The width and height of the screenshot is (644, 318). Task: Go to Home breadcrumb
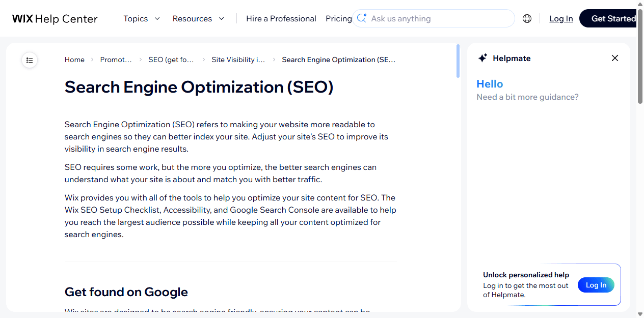tap(74, 60)
